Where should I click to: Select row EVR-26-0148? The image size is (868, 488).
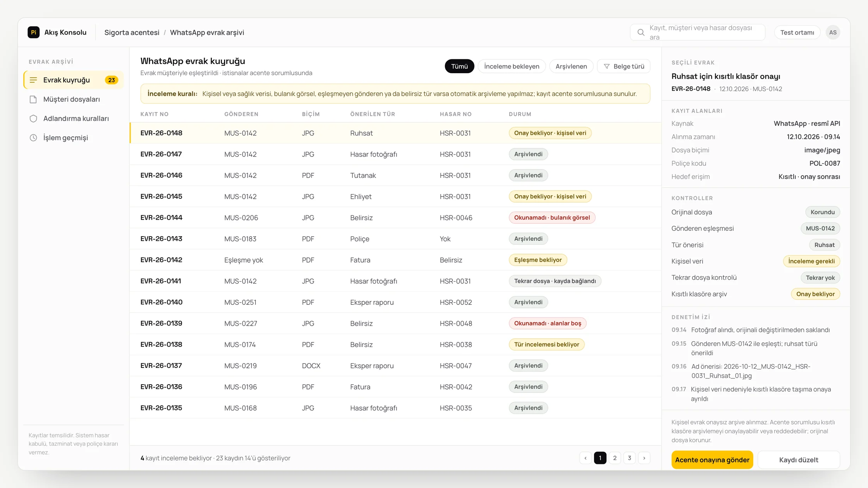(395, 133)
